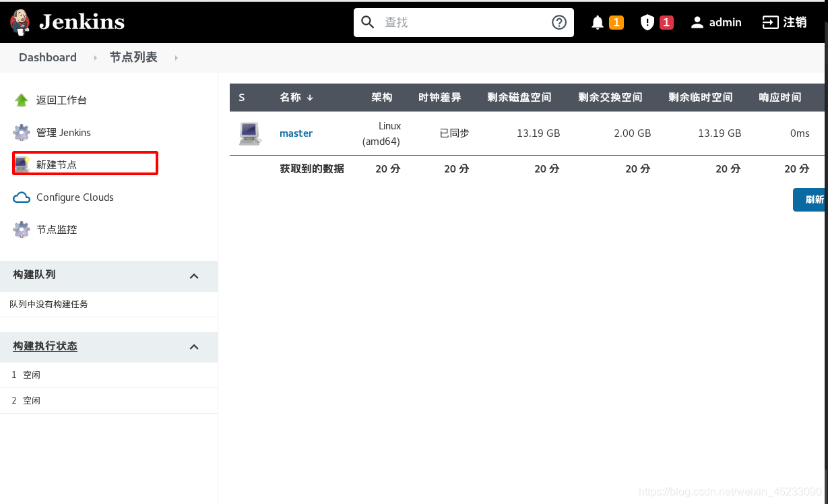Open 节点监控 sidebar link

point(57,230)
